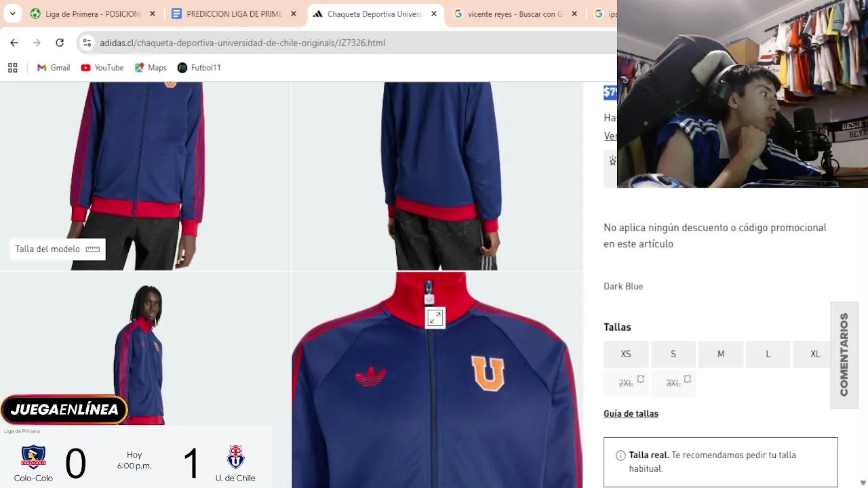Open the COMENTARIOS side tab

pos(844,354)
